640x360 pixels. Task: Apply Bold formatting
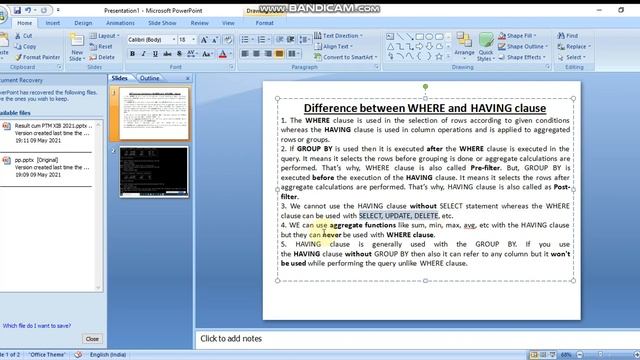pyautogui.click(x=132, y=53)
